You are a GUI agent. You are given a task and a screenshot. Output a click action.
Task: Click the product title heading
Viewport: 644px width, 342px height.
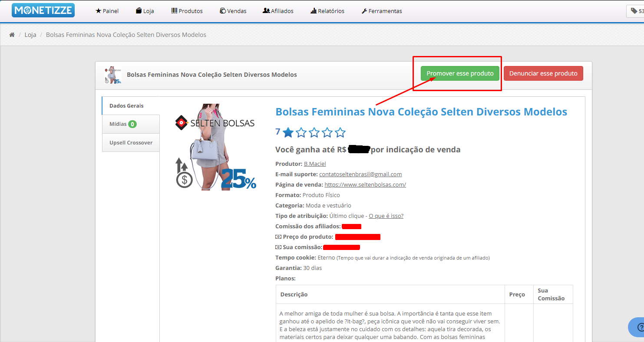pos(421,112)
